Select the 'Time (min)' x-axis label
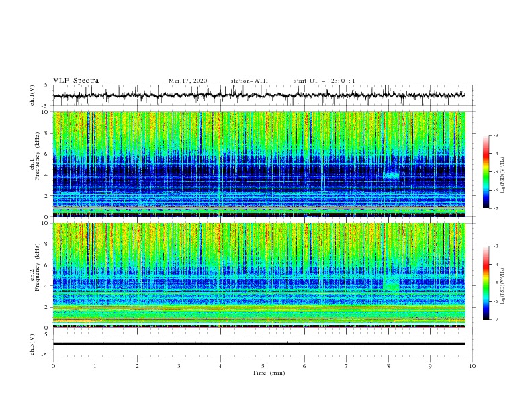532x411 pixels. (x=269, y=373)
